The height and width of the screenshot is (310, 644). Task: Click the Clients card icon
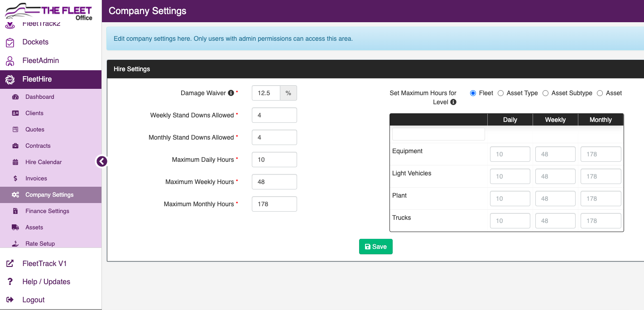(15, 113)
